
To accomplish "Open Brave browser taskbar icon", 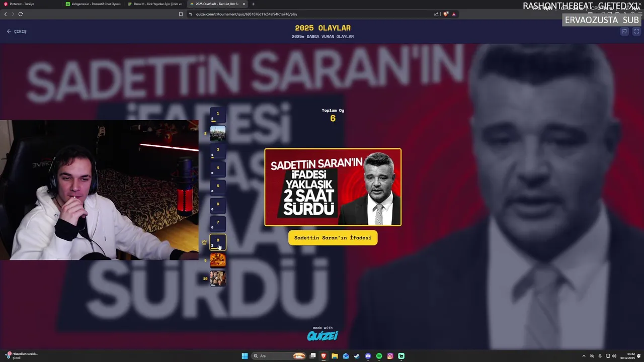I will tap(324, 356).
